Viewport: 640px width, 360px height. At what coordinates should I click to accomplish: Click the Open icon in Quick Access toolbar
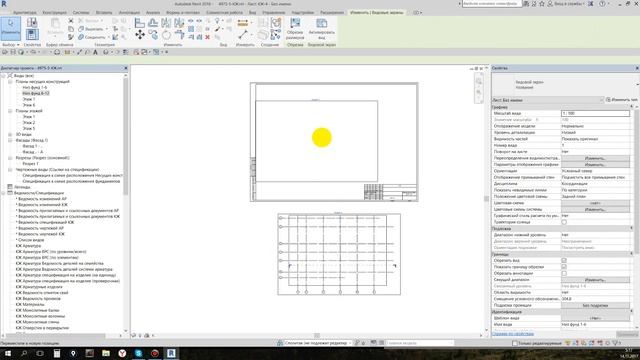click(5, 52)
